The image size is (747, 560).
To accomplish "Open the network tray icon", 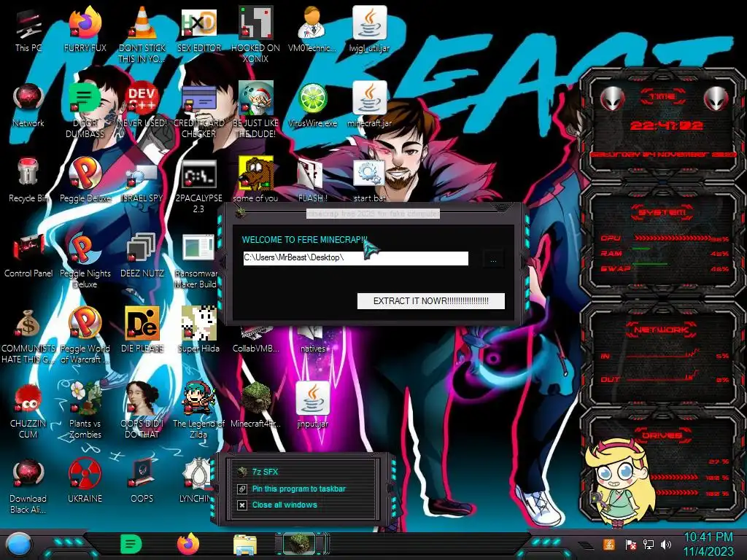I will tap(649, 544).
